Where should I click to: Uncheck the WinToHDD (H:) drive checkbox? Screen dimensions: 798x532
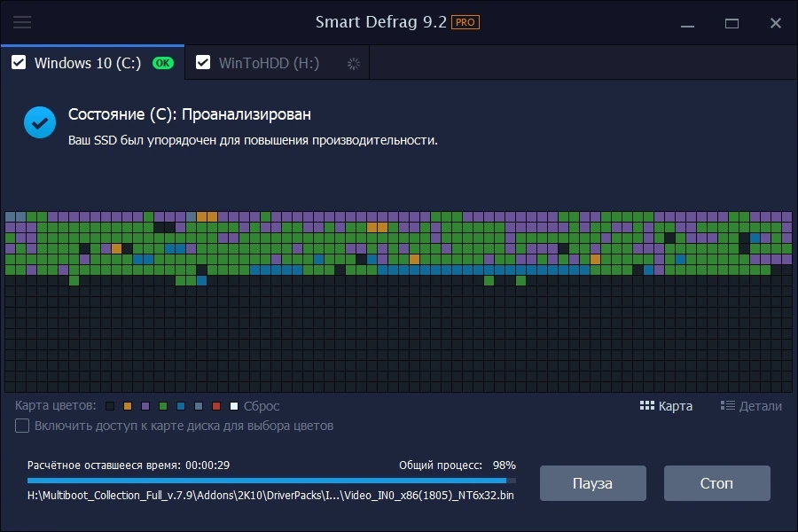(203, 63)
